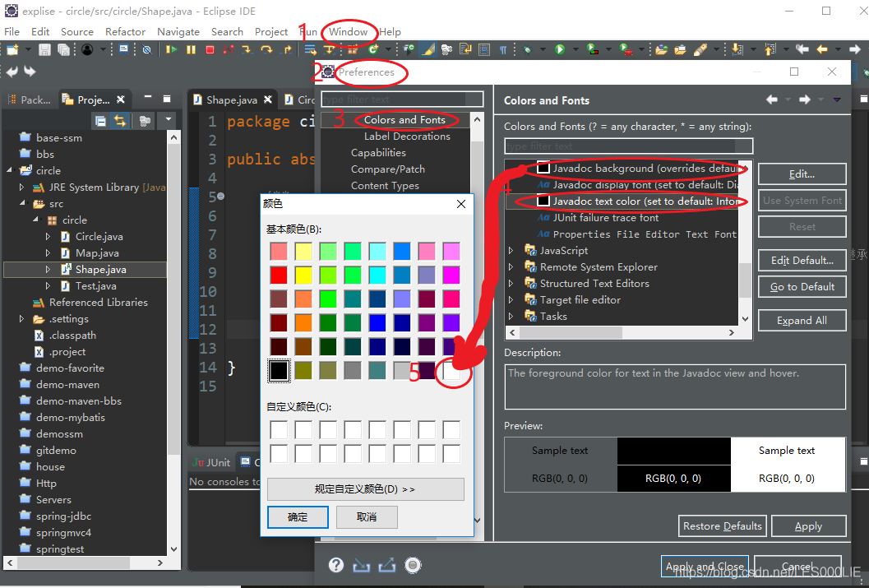Click the Apply button in Preferences
This screenshot has height=588, width=869.
(809, 526)
